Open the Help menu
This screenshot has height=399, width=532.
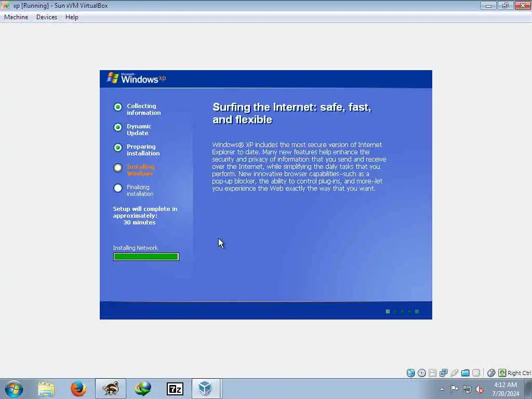[x=72, y=17]
